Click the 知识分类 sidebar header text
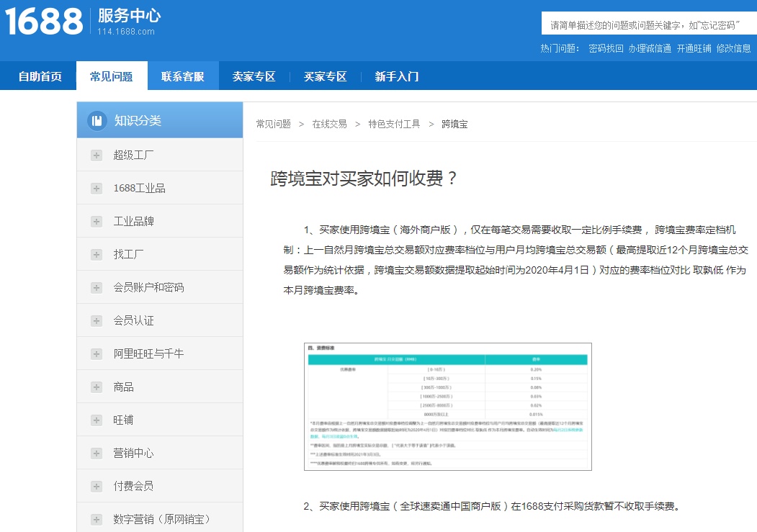 click(x=138, y=120)
